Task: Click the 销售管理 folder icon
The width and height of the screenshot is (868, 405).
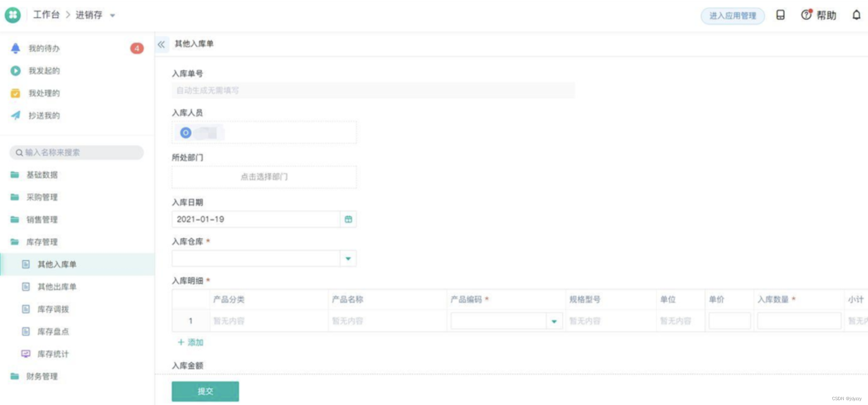Action: [x=15, y=219]
